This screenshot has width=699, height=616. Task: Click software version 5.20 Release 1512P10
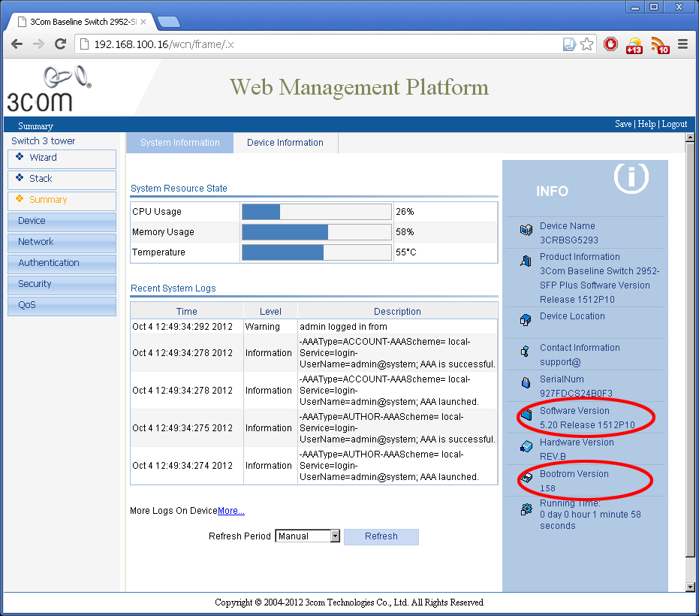tap(587, 424)
